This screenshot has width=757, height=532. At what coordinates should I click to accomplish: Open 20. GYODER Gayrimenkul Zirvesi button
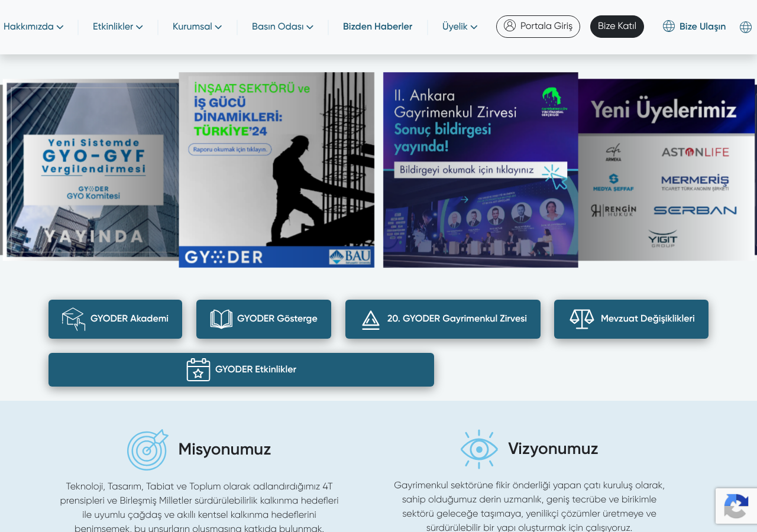coord(443,319)
